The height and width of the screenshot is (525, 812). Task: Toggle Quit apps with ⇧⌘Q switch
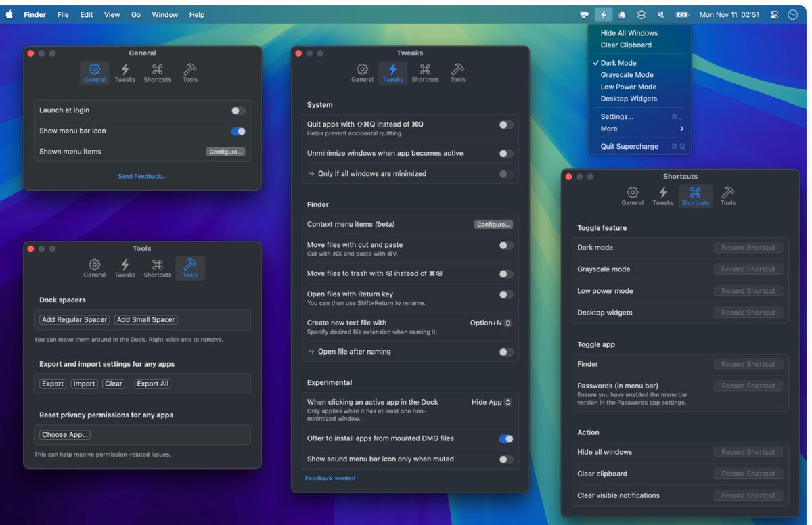coord(506,124)
